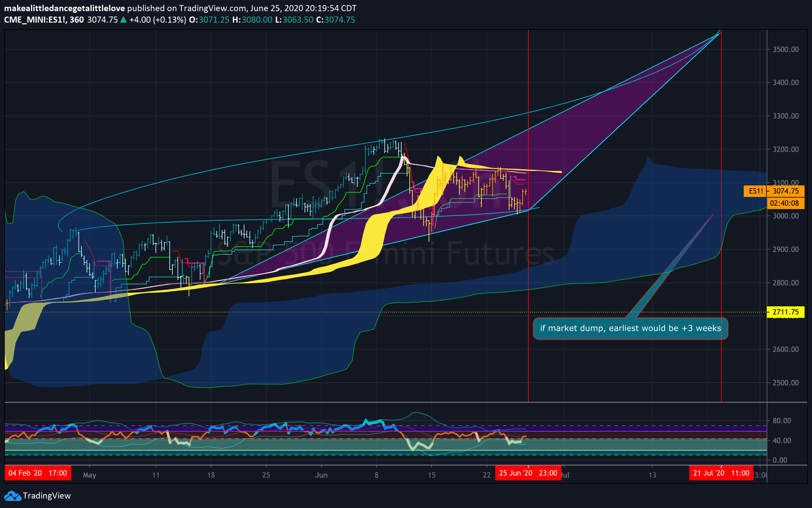Click the 2600.00 price axis label
This screenshot has width=812, height=508.
coord(786,349)
